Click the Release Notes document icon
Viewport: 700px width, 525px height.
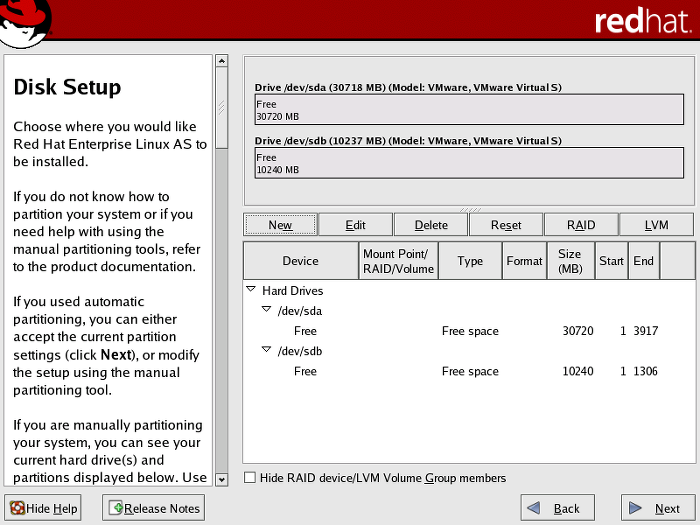(x=116, y=508)
